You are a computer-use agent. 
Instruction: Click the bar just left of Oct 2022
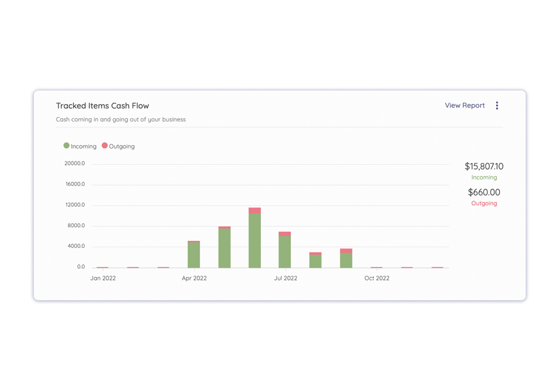pos(345,257)
